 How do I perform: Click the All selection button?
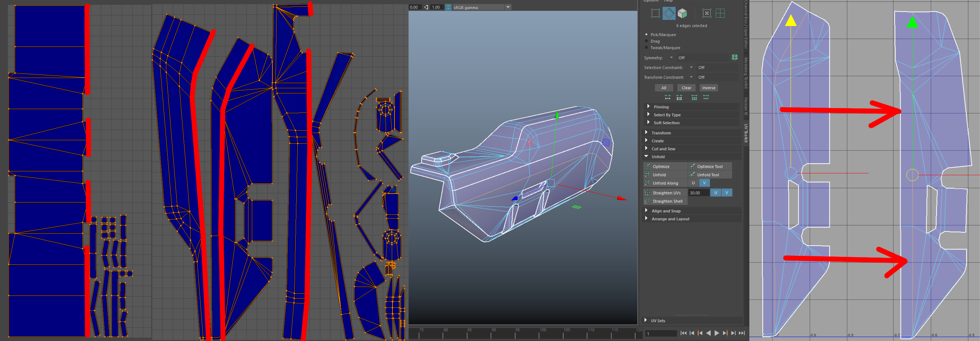click(x=664, y=88)
